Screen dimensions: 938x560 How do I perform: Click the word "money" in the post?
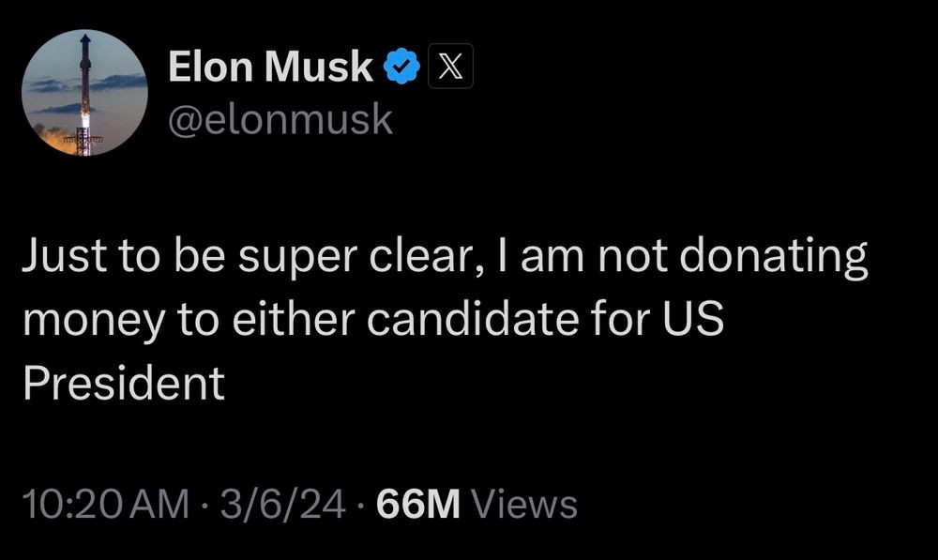pos(94,322)
